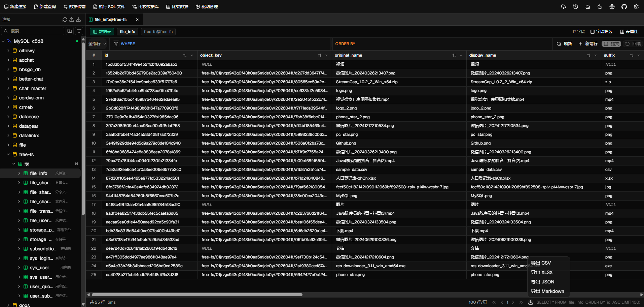This screenshot has height=307, width=644.
Task: Select the 数据表 data table view tab
Action: (102, 32)
